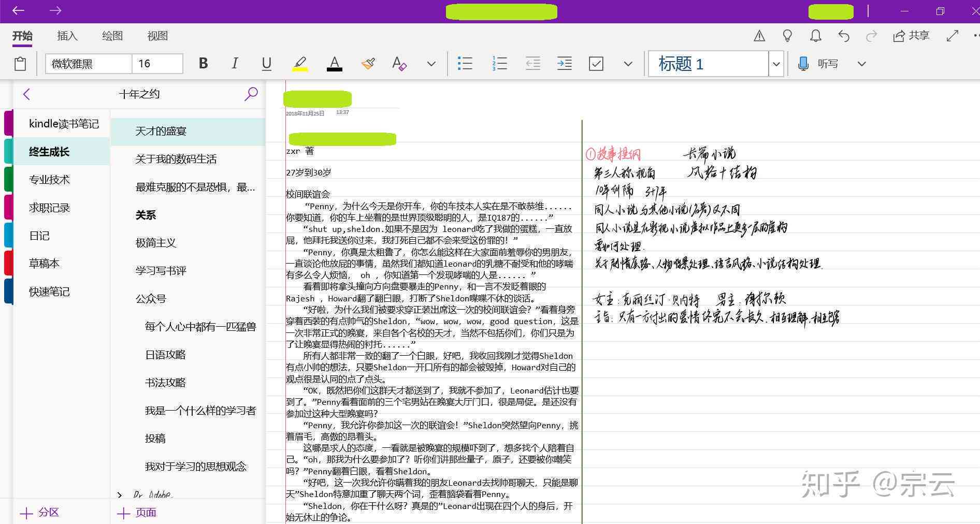Open the 标题 1 style dropdown
980x524 pixels.
click(x=776, y=64)
